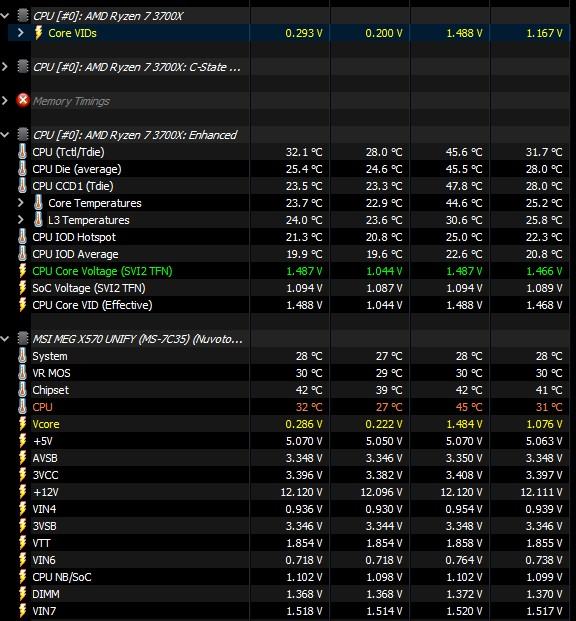This screenshot has width=576, height=621.
Task: Select the 3VSB sensor label
Action: pyautogui.click(x=44, y=526)
